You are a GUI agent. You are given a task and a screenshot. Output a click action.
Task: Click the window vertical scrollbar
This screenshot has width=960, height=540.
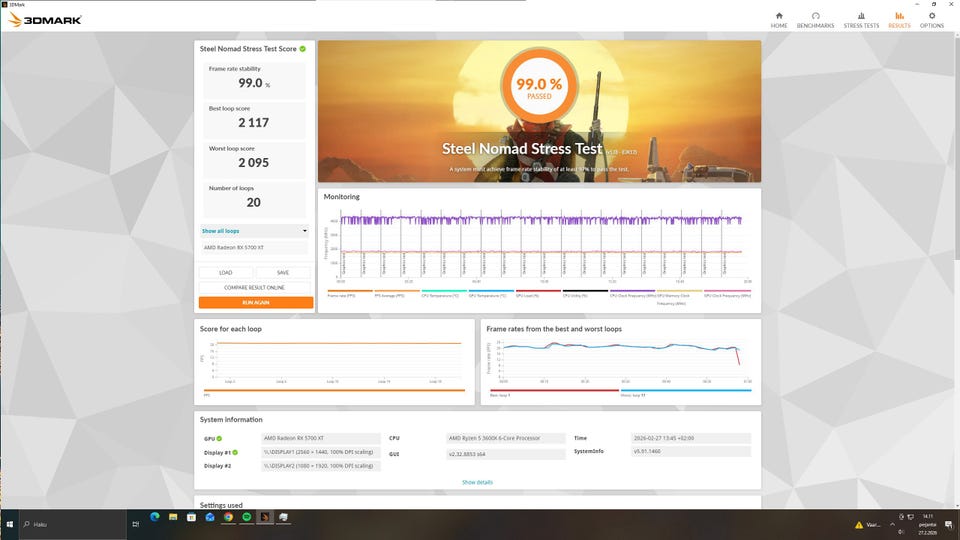(956, 147)
